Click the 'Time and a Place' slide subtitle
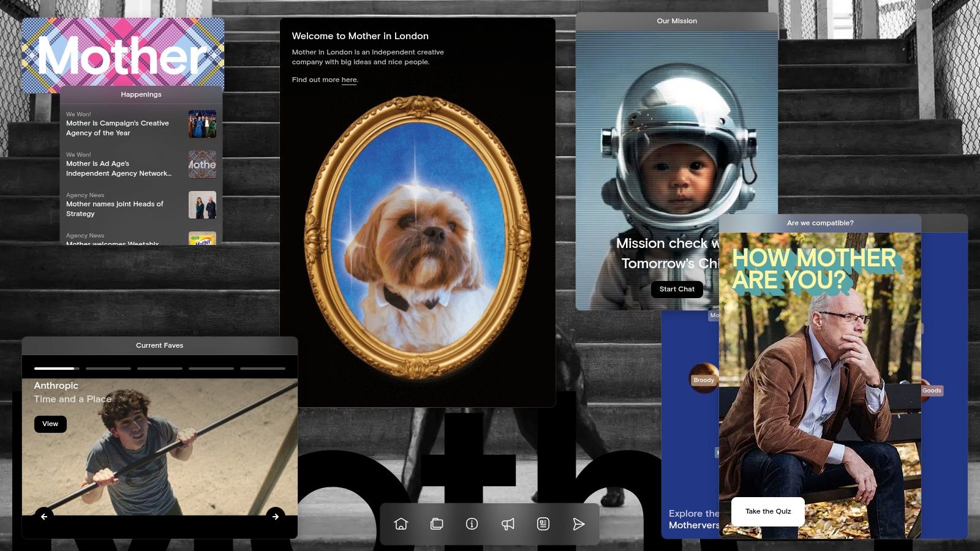The image size is (980, 551). click(x=73, y=399)
